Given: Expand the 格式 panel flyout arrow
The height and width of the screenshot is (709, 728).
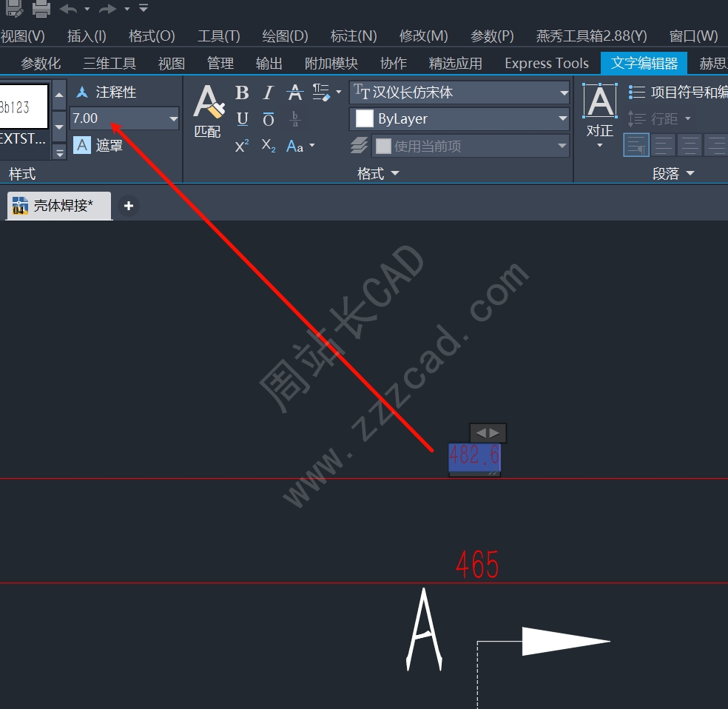Looking at the screenshot, I should (394, 173).
